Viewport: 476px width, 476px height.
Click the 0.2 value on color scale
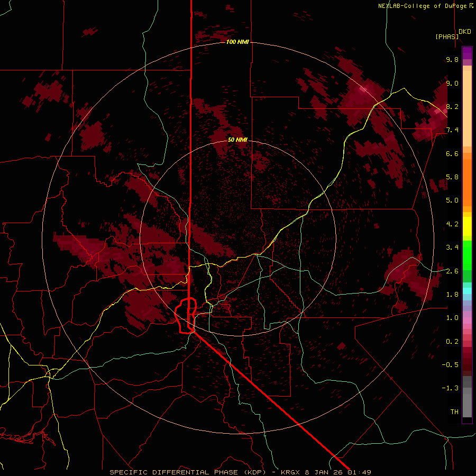click(452, 341)
